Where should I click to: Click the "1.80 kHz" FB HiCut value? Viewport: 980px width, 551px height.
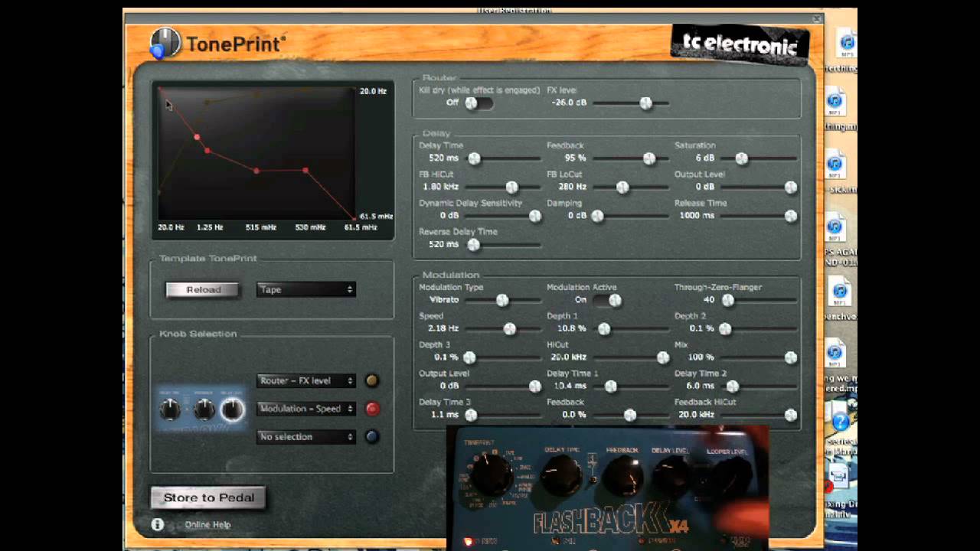[x=441, y=187]
